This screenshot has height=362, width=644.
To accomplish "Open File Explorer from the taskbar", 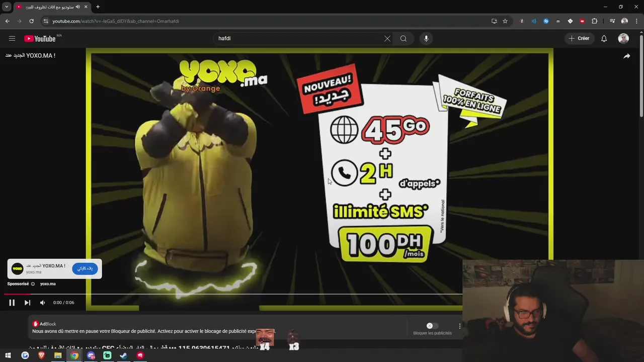I will point(58,355).
